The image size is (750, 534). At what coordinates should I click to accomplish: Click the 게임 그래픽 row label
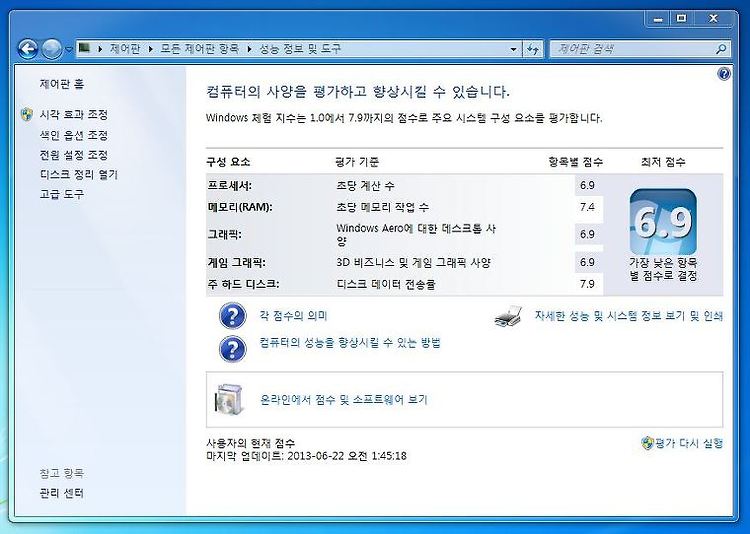(236, 263)
